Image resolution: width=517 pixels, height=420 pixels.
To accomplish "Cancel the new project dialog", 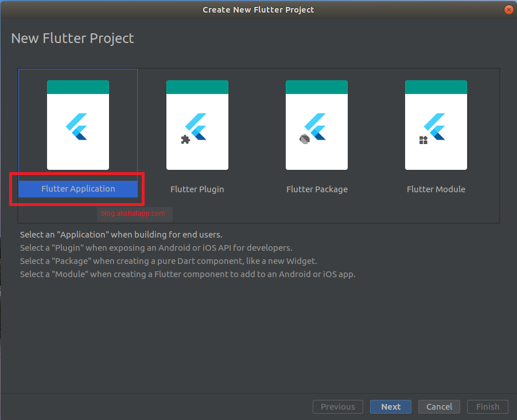I will (439, 407).
